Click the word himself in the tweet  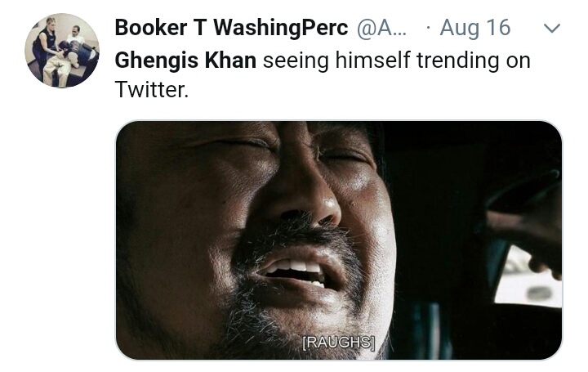click(372, 60)
